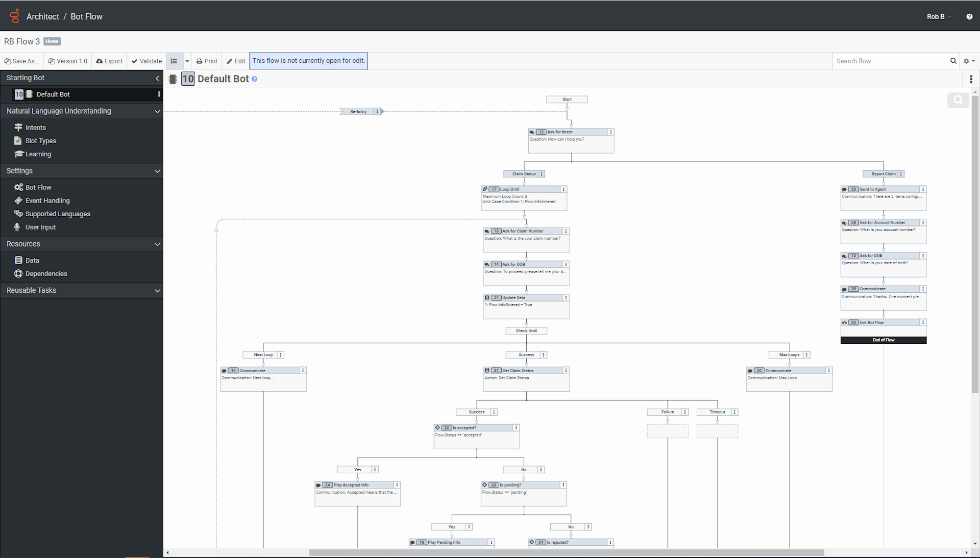Click the Slot Types sidebar icon

pos(18,140)
